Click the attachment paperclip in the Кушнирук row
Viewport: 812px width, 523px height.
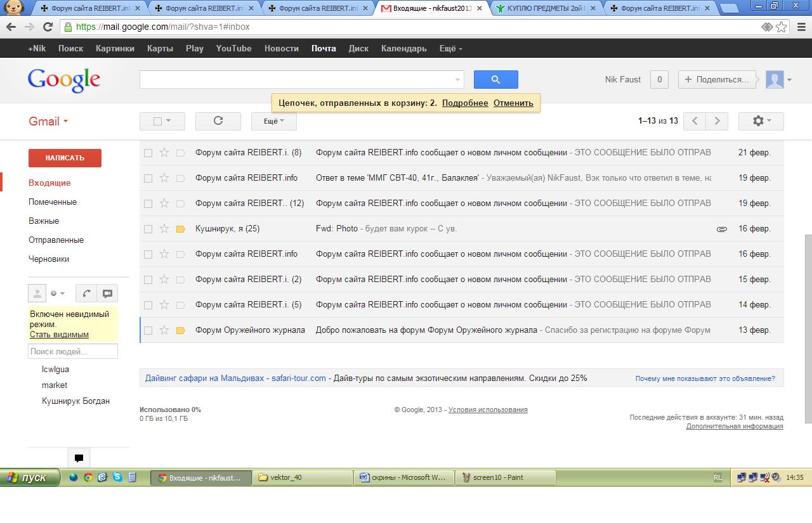point(721,229)
